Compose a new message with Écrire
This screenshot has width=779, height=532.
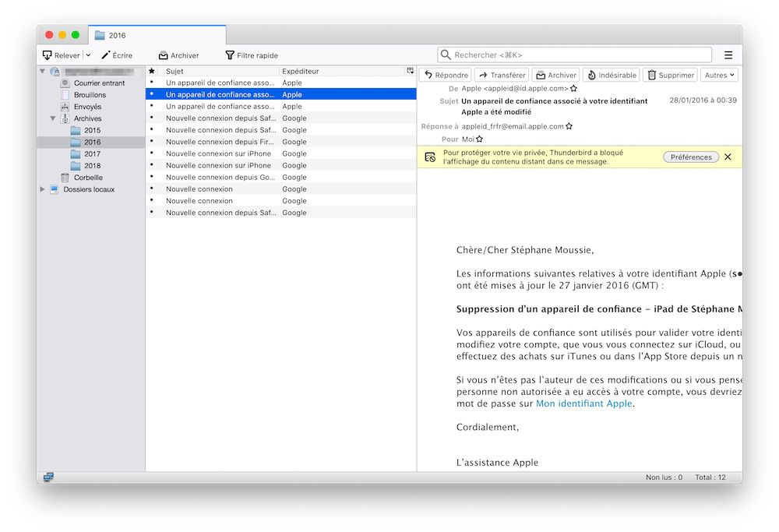pyautogui.click(x=118, y=55)
